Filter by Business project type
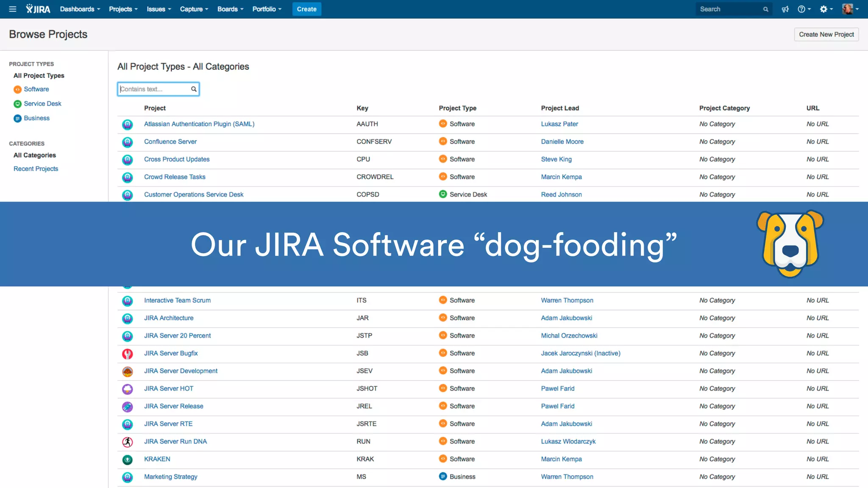The image size is (868, 488). tap(37, 118)
